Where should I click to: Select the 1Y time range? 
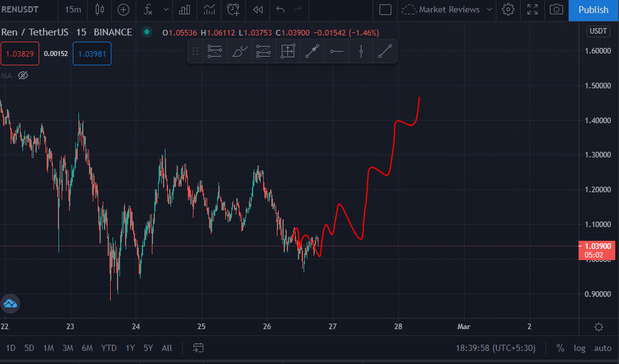click(x=130, y=348)
